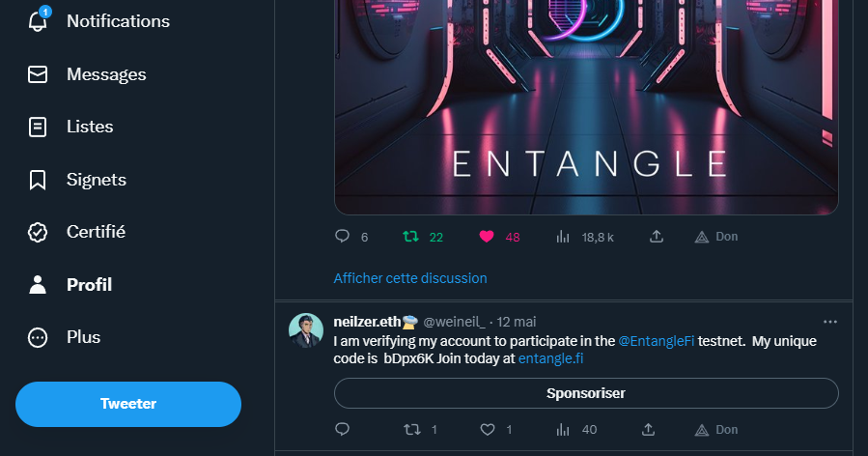Retweet the neilzer.eth verification tweet
Image resolution: width=868 pixels, height=456 pixels.
pyautogui.click(x=410, y=430)
